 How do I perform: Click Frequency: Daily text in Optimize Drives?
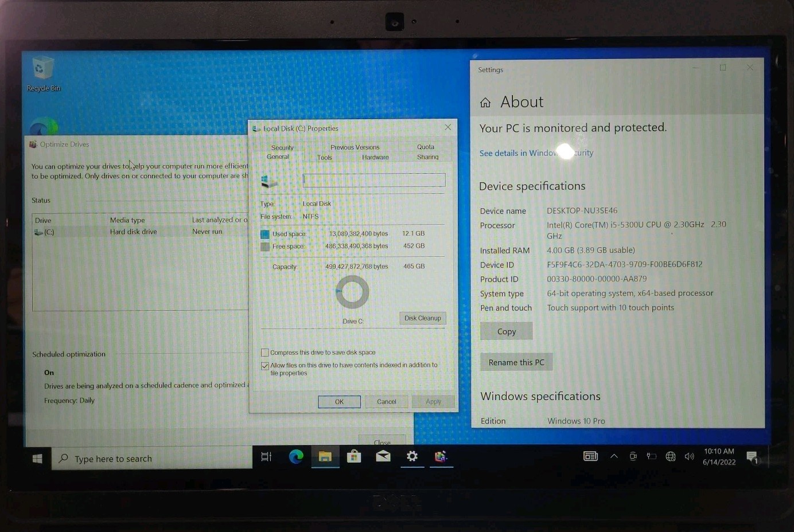[x=69, y=401]
